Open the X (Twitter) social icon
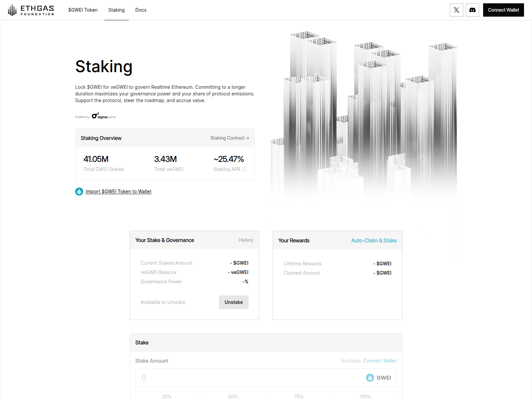The width and height of the screenshot is (532, 399). pos(456,10)
